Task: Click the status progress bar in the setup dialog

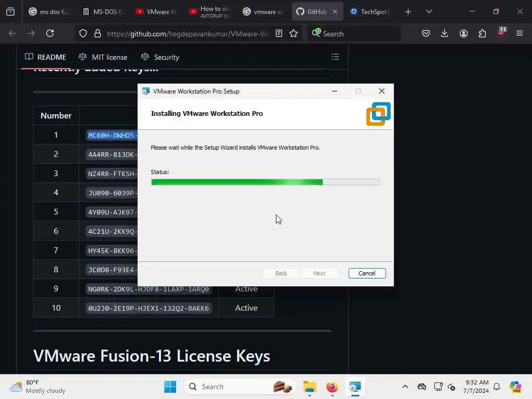Action: tap(265, 182)
